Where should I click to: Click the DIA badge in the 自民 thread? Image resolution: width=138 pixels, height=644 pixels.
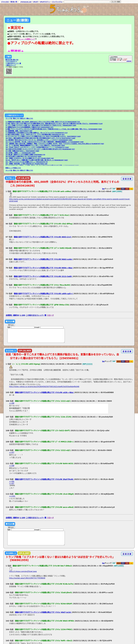tap(127, 361)
